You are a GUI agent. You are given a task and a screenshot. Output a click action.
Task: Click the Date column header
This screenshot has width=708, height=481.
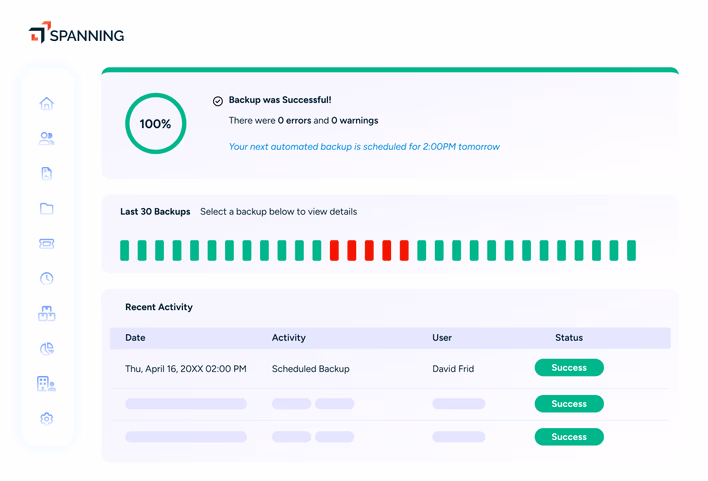click(x=135, y=338)
